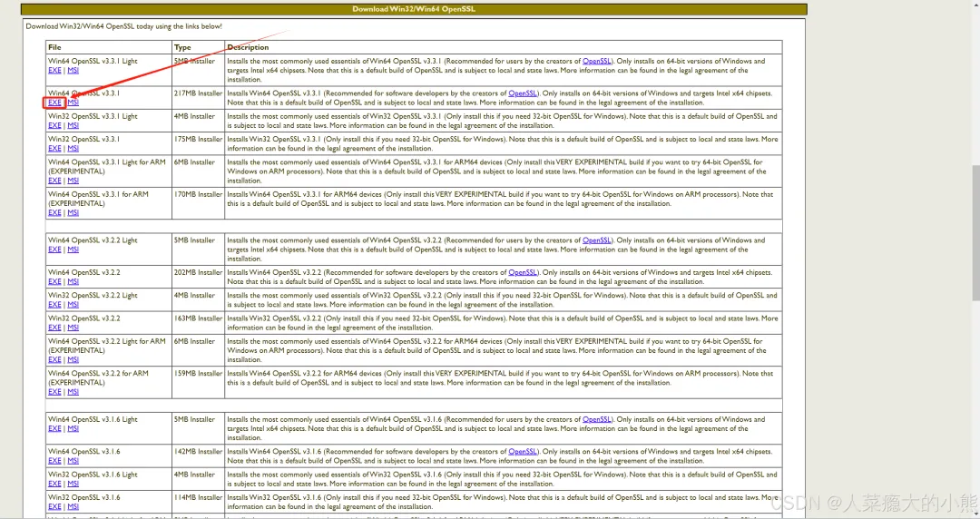Open EXE link of Win64 OpenSSL v3.3.1 for ARM (170MB)

point(54,213)
